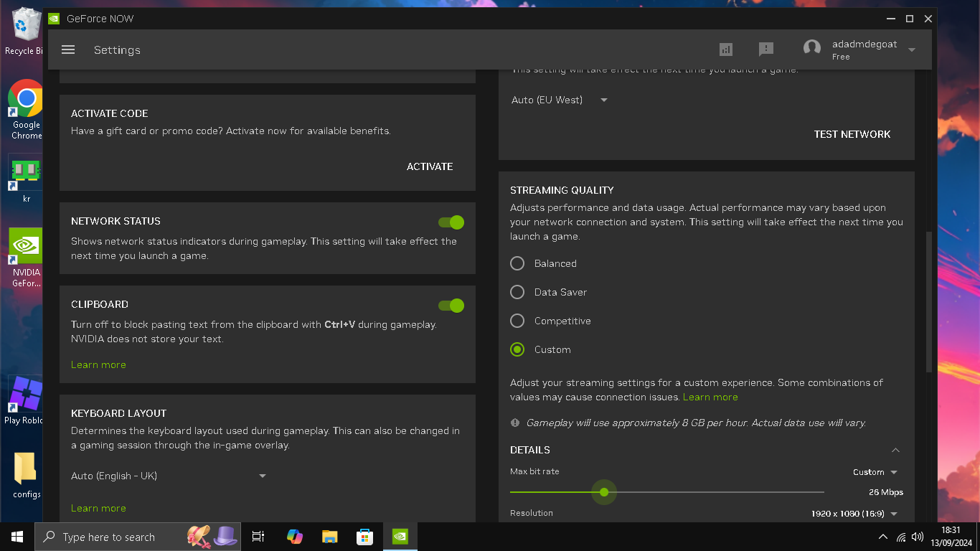980x551 pixels.
Task: Open the 1920 x 1080 resolution dropdown
Action: tap(854, 514)
